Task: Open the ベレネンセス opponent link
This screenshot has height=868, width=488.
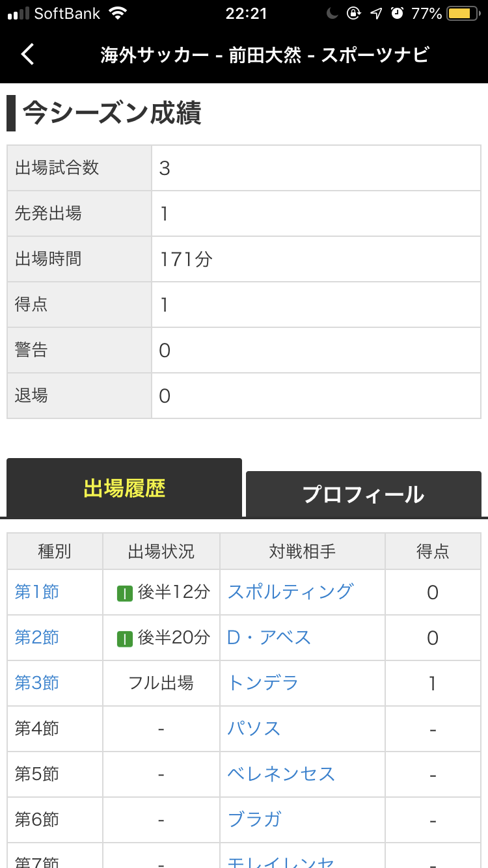Action: (x=281, y=774)
